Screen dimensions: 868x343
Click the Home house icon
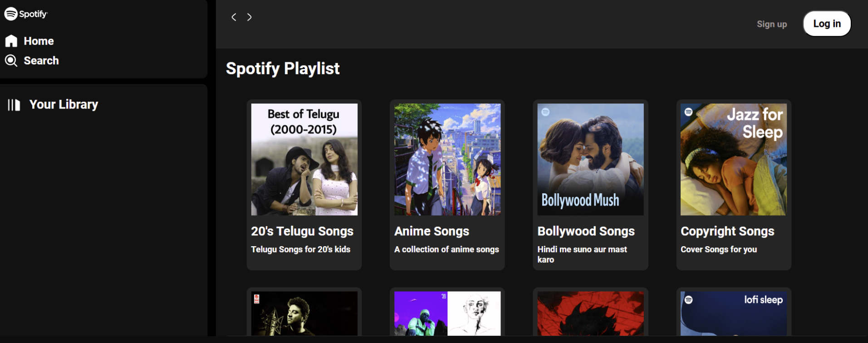[x=11, y=41]
